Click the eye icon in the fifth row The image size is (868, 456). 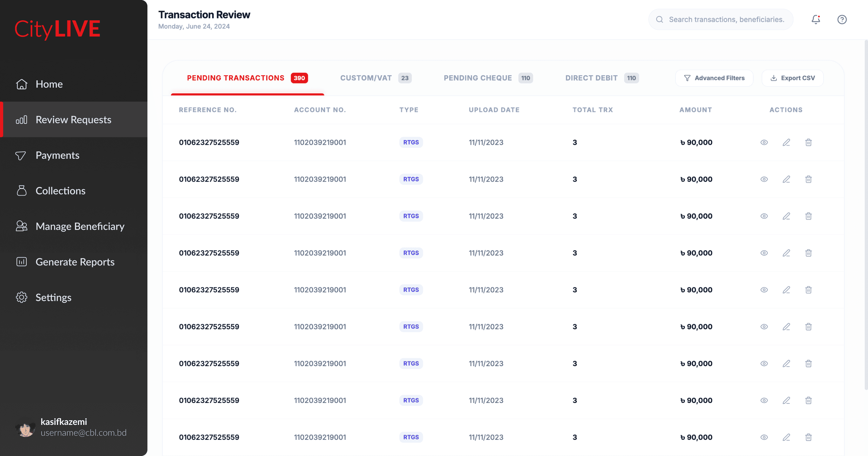[764, 290]
